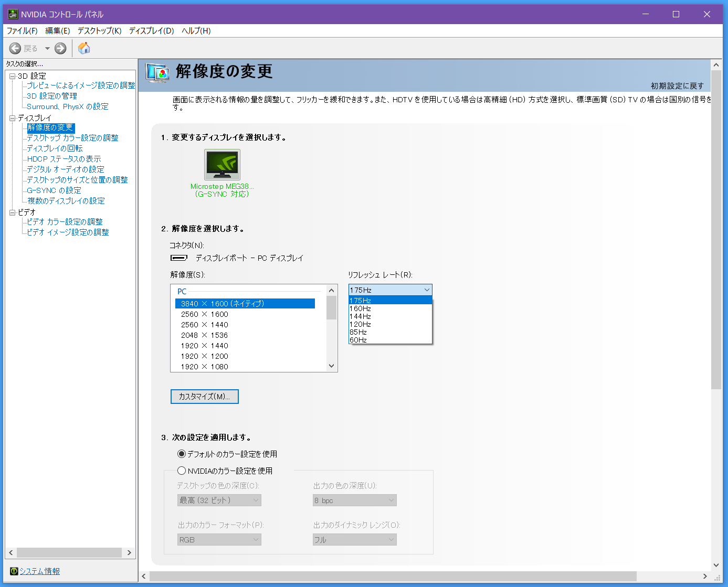The height and width of the screenshot is (587, 728).
Task: Open the ディスプレイ(D) menu
Action: (152, 31)
